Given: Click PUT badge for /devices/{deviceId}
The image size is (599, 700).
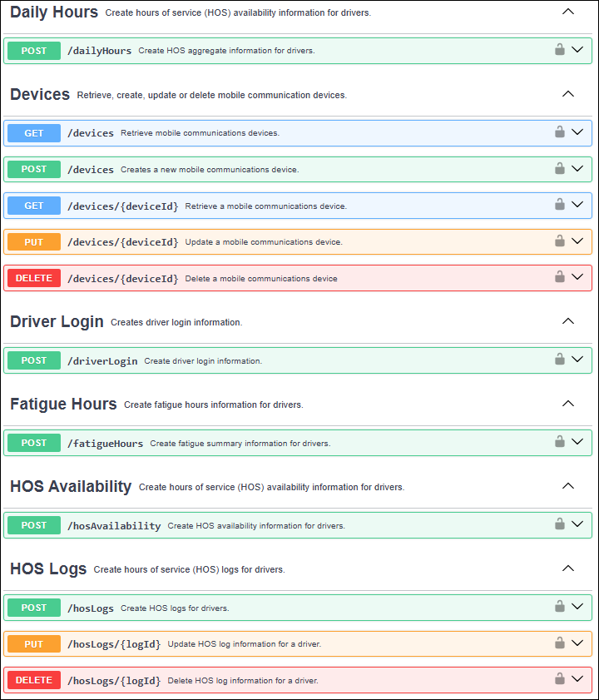Looking at the screenshot, I should (34, 242).
